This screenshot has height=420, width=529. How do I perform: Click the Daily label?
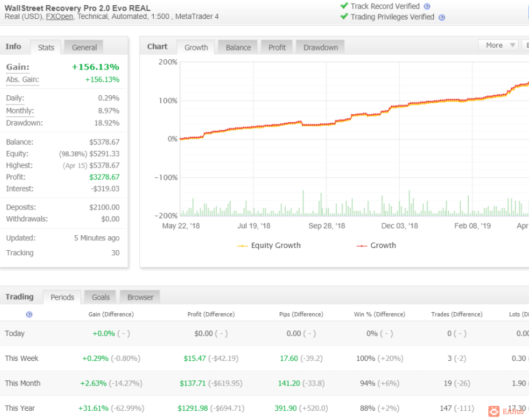coord(15,98)
